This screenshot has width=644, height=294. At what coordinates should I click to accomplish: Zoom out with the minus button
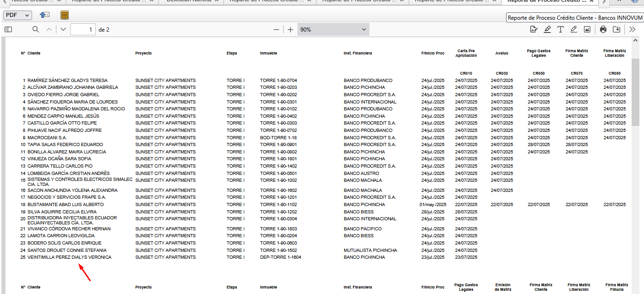pos(276,29)
